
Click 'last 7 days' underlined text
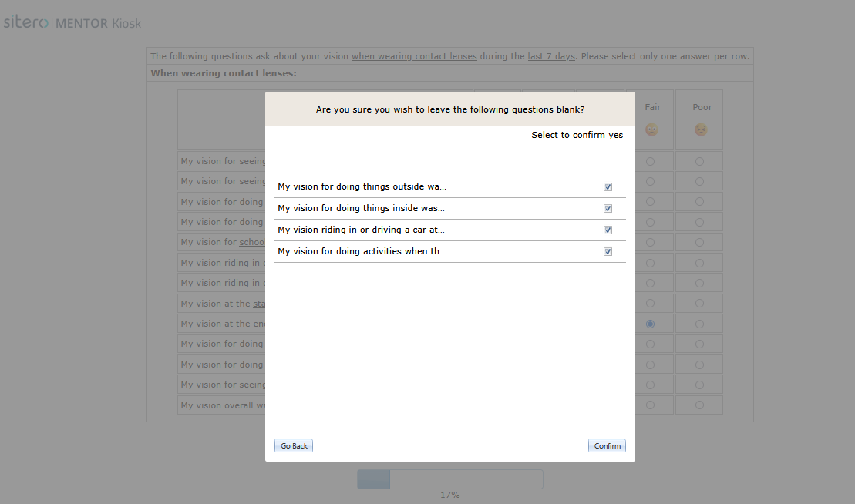551,56
